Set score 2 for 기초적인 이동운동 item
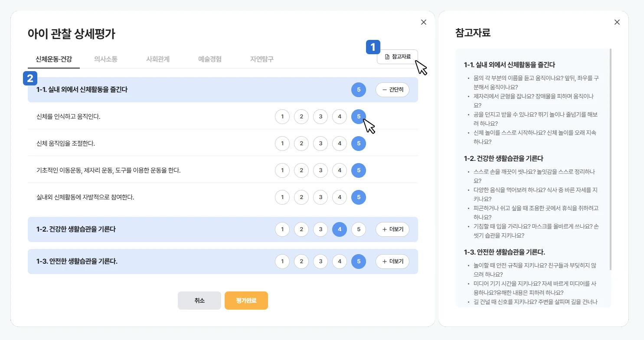The width and height of the screenshot is (644, 340). click(301, 170)
